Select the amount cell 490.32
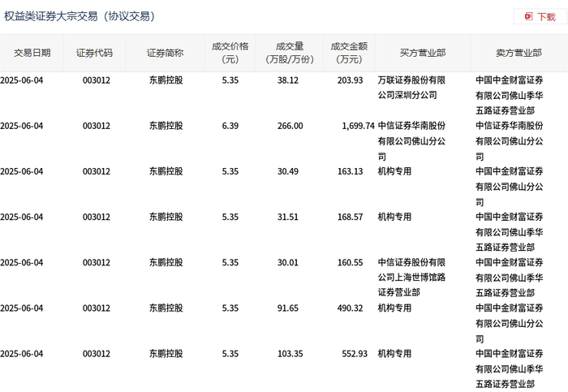 350,308
